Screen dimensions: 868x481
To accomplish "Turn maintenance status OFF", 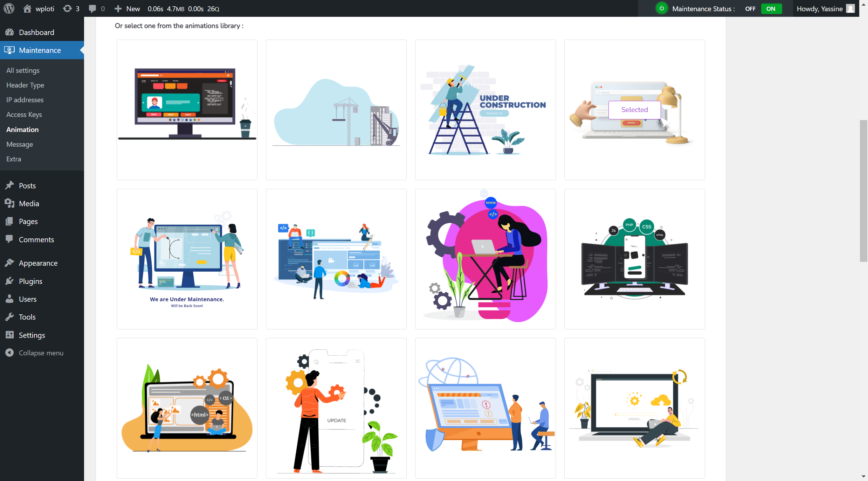I will click(750, 9).
